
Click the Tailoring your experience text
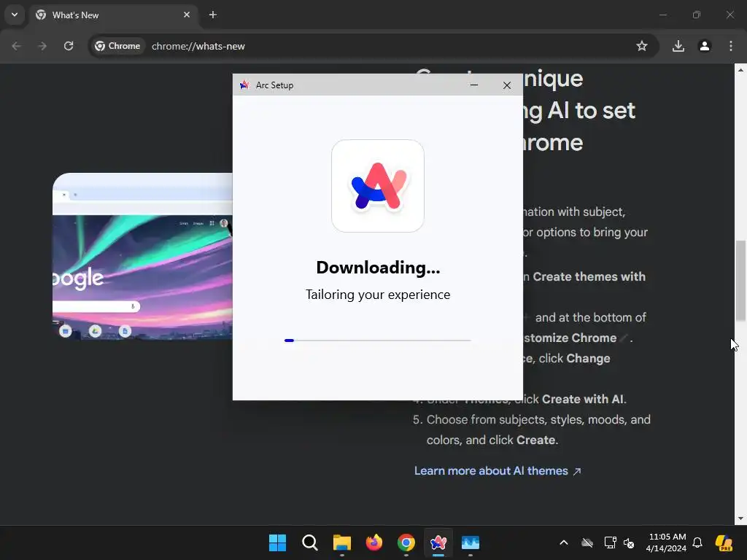pyautogui.click(x=378, y=295)
